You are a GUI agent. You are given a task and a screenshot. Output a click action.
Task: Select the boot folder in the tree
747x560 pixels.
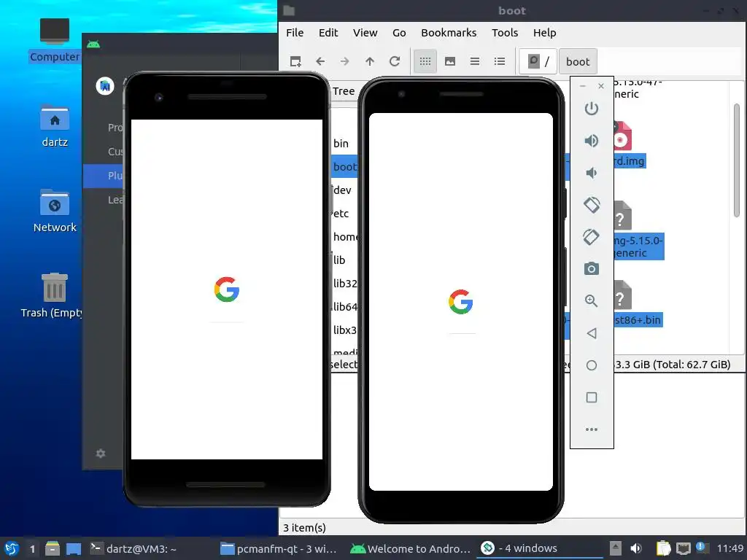pos(344,167)
